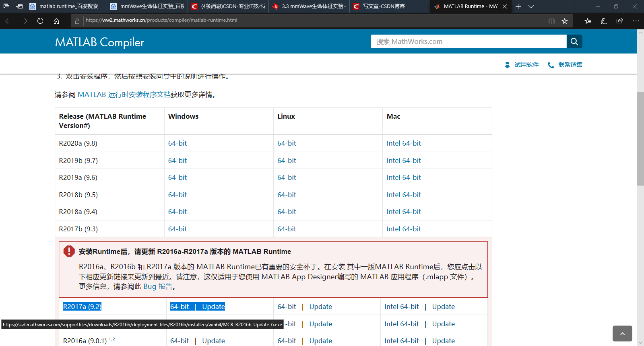Open the Favorites hub icon
The height and width of the screenshot is (346, 644).
588,21
